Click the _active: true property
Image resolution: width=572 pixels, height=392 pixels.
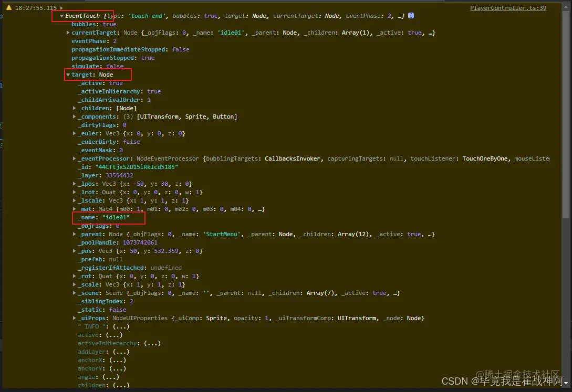(x=100, y=83)
